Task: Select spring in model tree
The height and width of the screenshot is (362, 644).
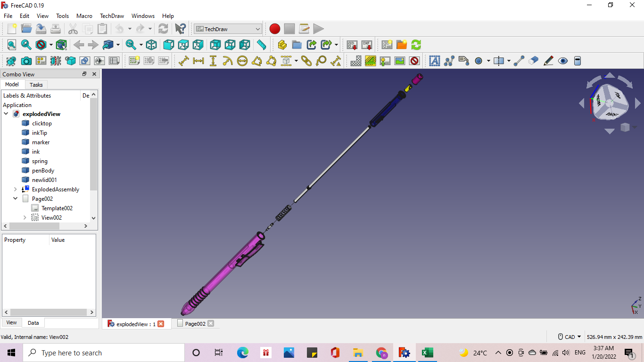Action: coord(40,161)
